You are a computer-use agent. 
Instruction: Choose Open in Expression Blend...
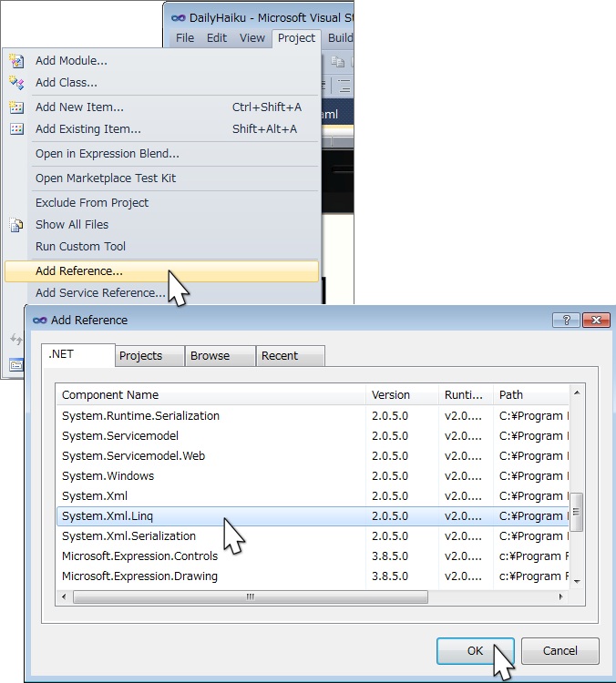point(161,154)
